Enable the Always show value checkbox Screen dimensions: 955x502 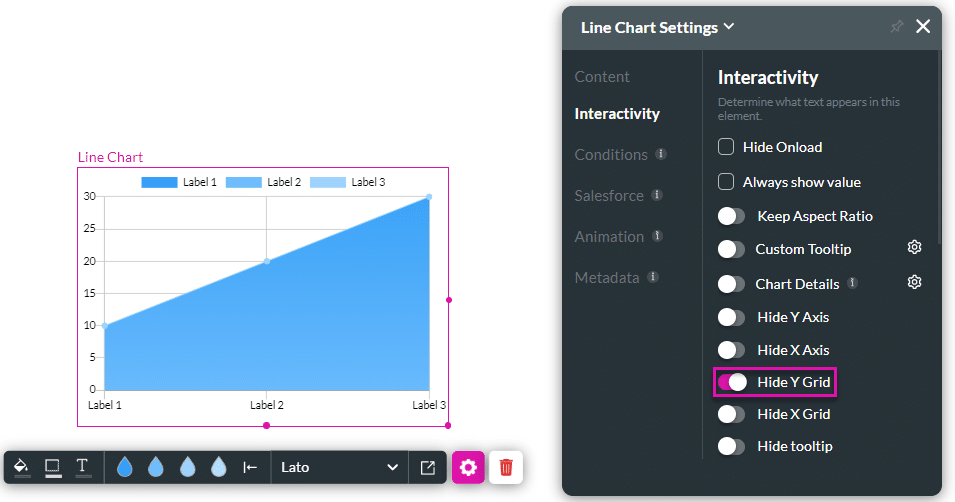pyautogui.click(x=727, y=182)
